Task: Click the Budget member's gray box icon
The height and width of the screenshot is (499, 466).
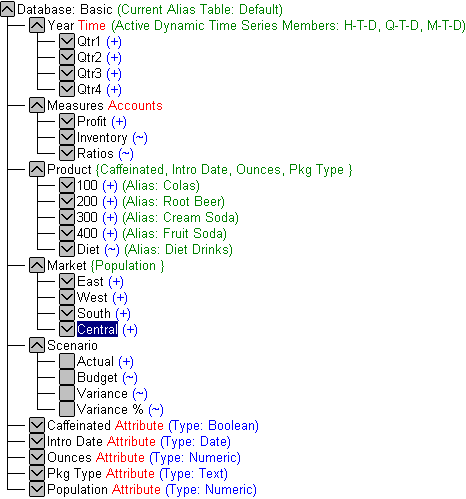Action: [x=67, y=377]
